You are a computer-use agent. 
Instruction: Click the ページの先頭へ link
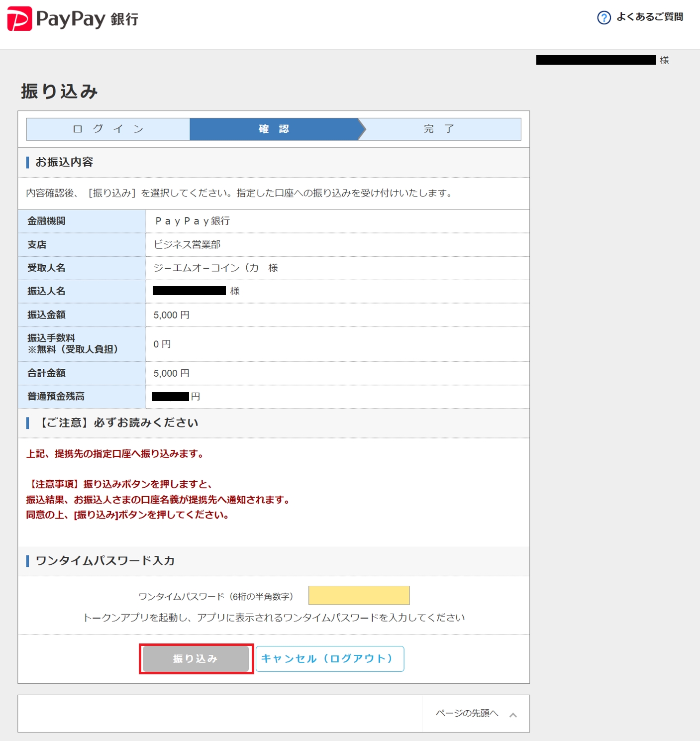[467, 713]
